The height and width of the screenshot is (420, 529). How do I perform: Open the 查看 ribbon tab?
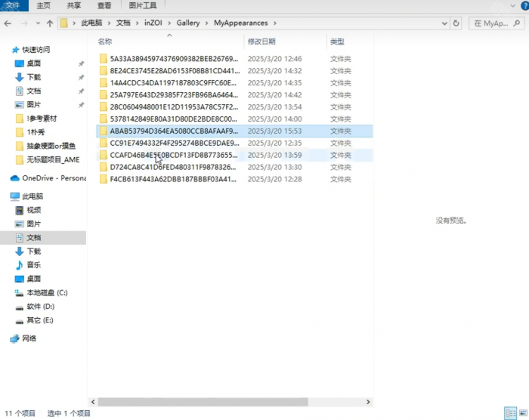pyautogui.click(x=104, y=5)
